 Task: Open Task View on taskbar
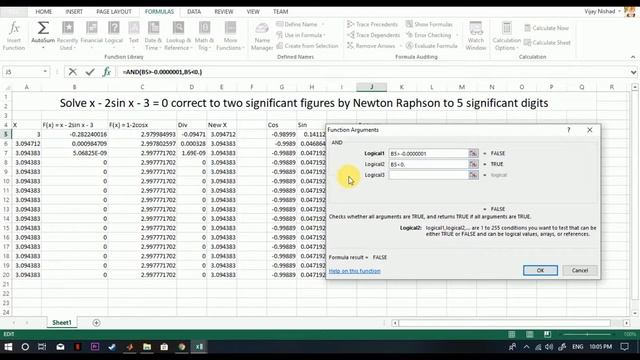click(x=42, y=347)
